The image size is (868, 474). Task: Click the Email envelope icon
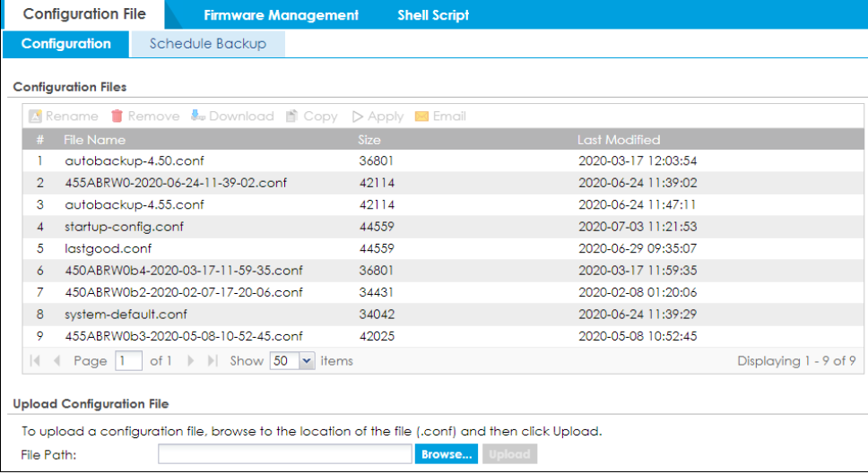coord(421,116)
